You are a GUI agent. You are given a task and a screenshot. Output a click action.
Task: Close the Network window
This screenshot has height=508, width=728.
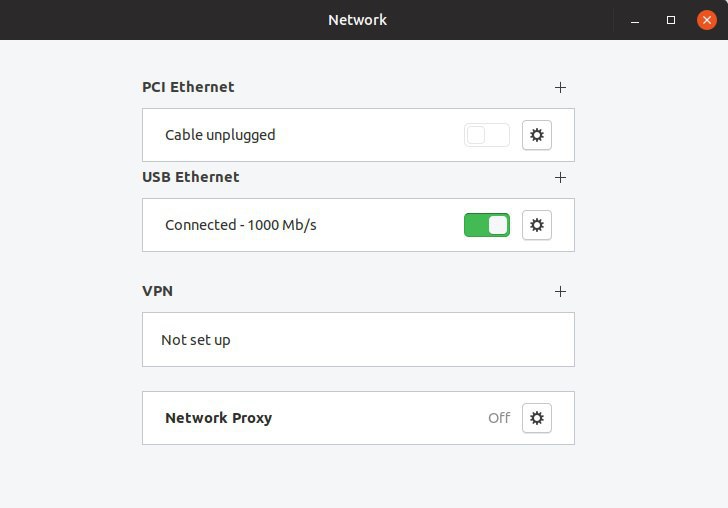(707, 20)
